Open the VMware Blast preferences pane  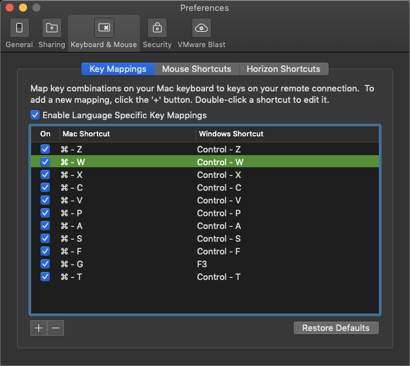tap(201, 33)
